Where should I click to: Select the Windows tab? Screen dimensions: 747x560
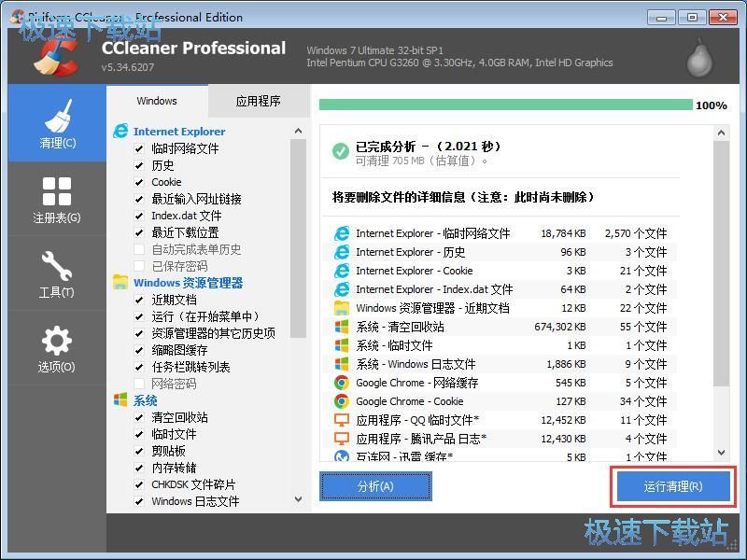tap(156, 101)
